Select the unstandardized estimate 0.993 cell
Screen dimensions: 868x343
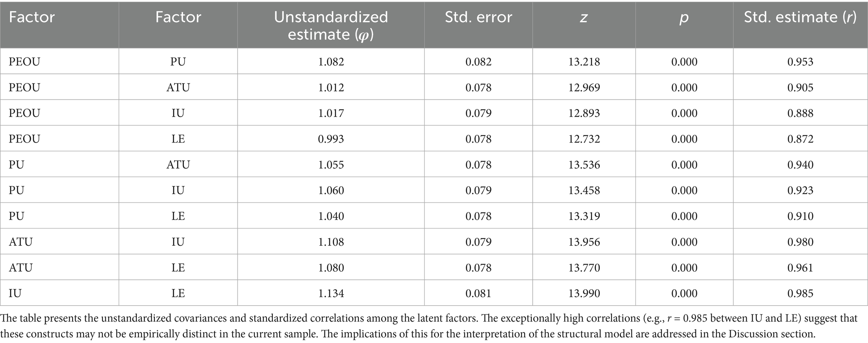click(x=331, y=139)
